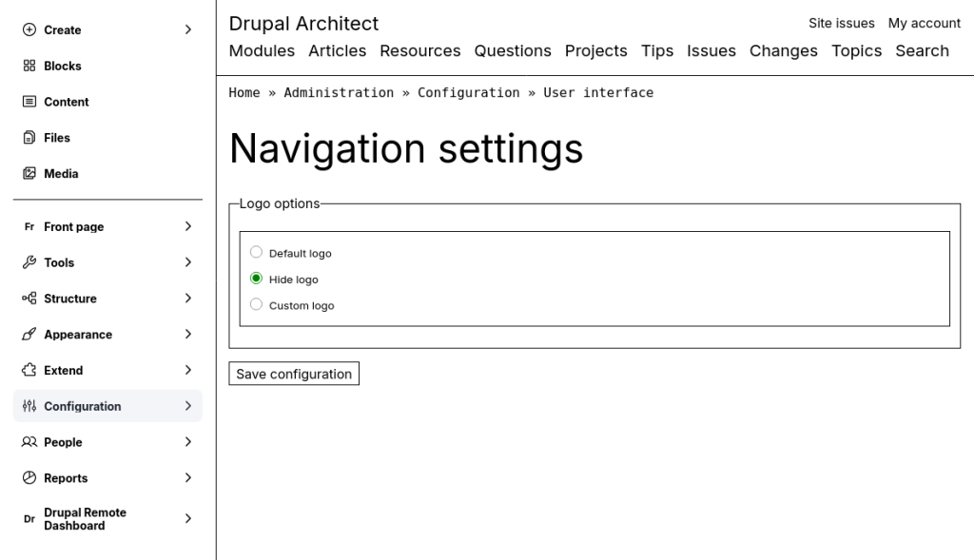Click the Configuration sliders icon
The height and width of the screenshot is (560, 974).
(x=29, y=406)
